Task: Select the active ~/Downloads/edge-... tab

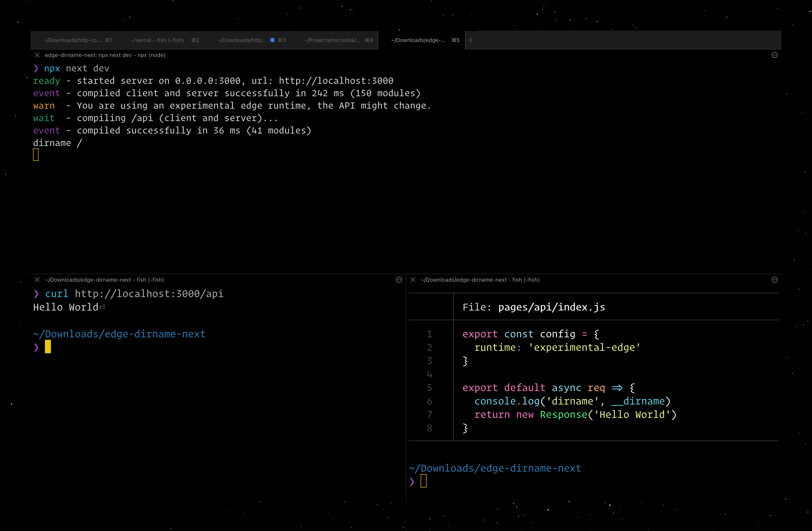Action: pyautogui.click(x=418, y=40)
